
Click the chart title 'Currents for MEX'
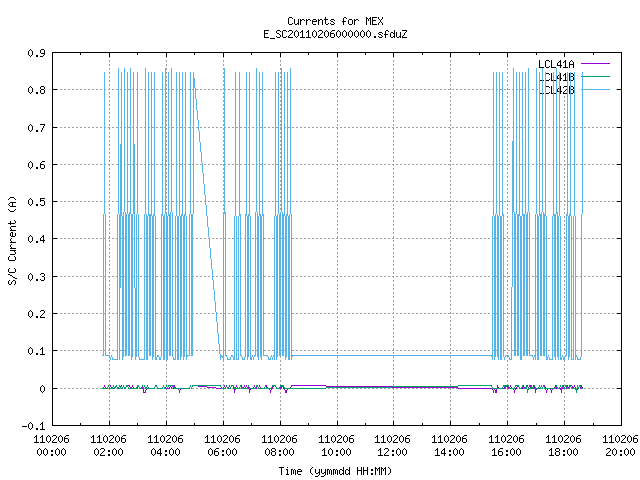335,21
